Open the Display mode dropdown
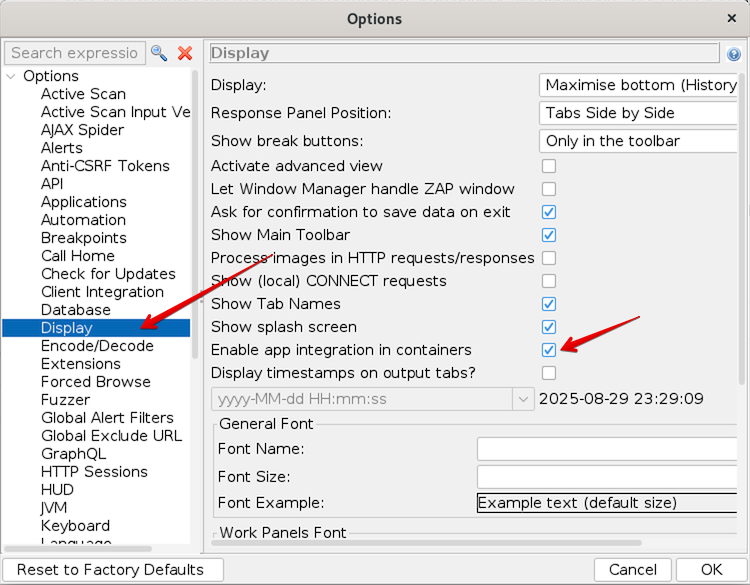 [x=640, y=85]
